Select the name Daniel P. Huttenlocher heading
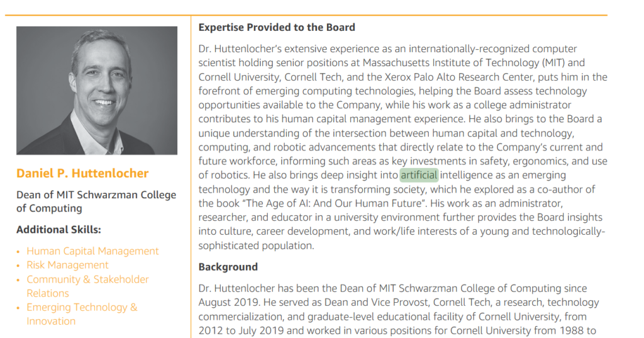The image size is (644, 338). [82, 173]
